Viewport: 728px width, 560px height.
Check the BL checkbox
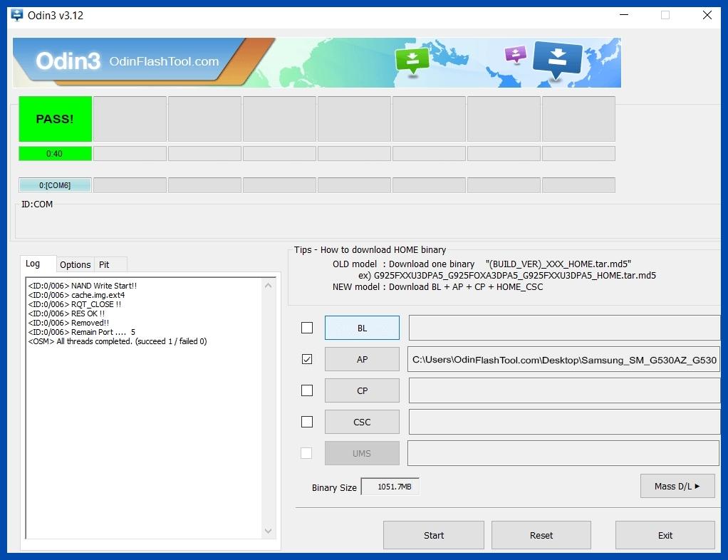point(307,328)
